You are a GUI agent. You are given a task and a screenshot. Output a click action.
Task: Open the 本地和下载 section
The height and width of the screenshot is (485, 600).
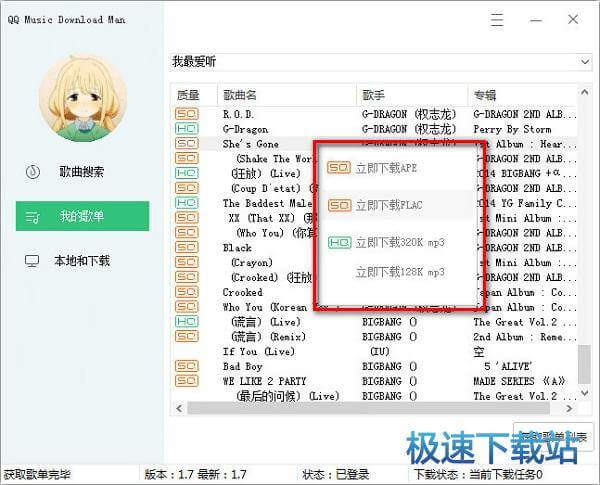82,261
